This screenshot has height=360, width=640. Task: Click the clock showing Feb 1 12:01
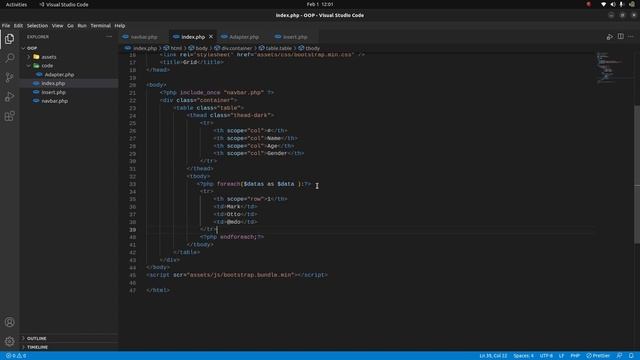click(x=320, y=4)
